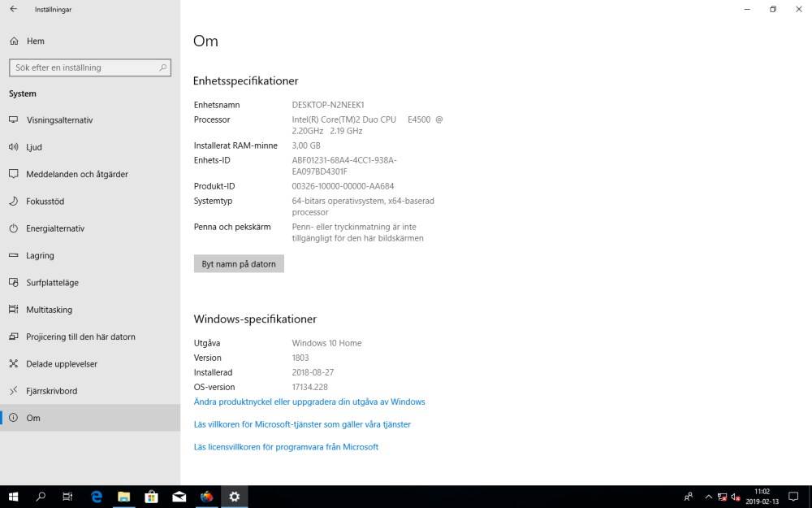Click 'Windows 10 Home' edition text

click(x=326, y=343)
